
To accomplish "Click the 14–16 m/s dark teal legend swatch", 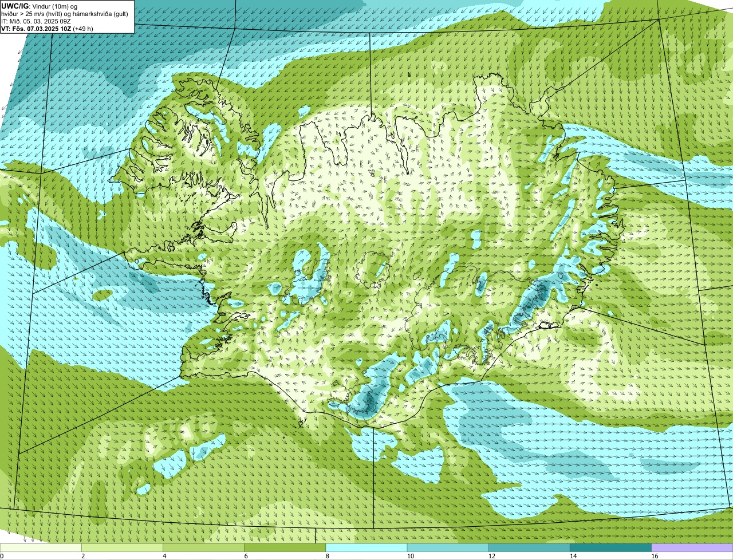I will (x=611, y=547).
